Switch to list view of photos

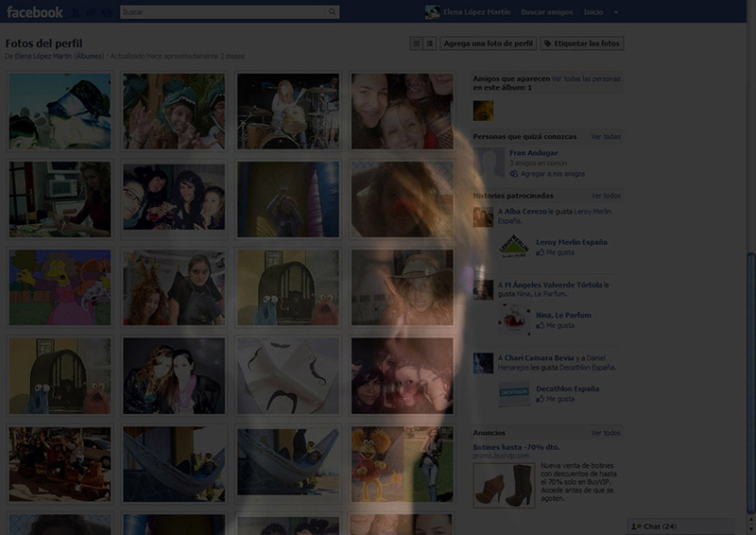pos(429,43)
